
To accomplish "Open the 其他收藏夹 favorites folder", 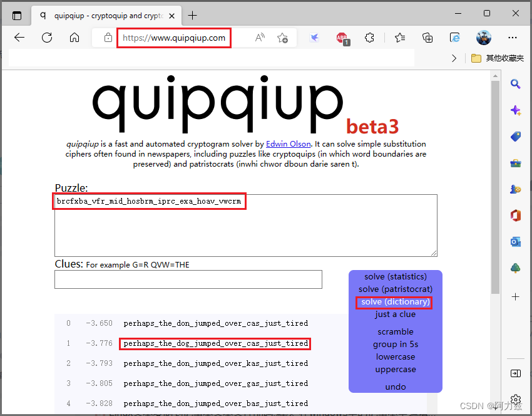I will coord(498,58).
